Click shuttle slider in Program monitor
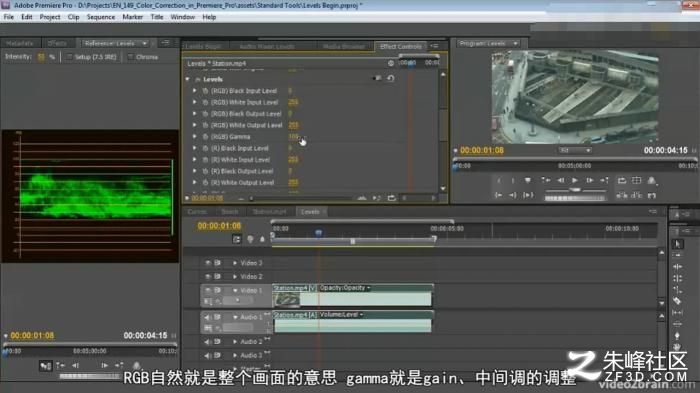This screenshot has width=700, height=393. 575,190
